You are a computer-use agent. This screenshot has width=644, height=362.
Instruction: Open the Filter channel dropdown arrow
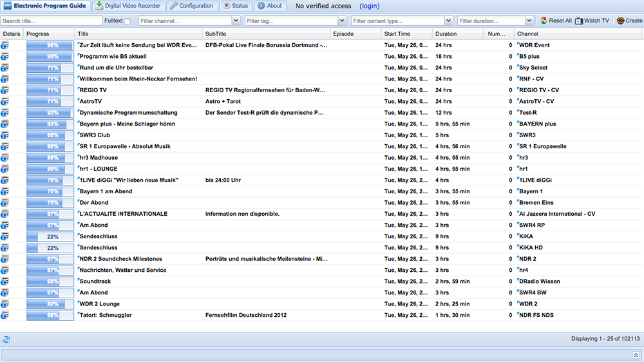pos(236,21)
